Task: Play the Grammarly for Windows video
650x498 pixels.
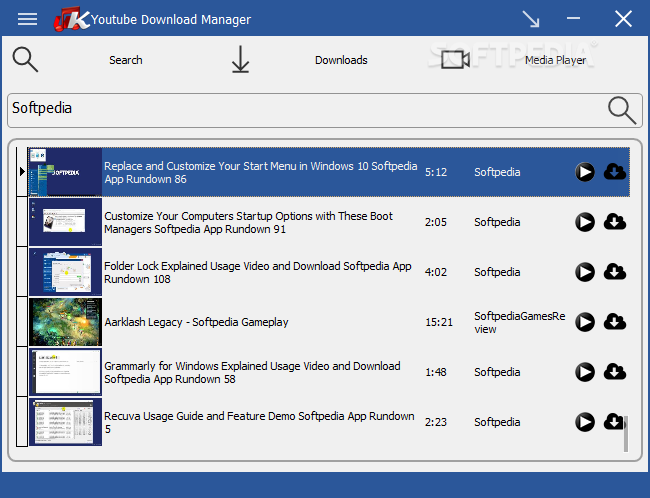Action: coord(585,372)
